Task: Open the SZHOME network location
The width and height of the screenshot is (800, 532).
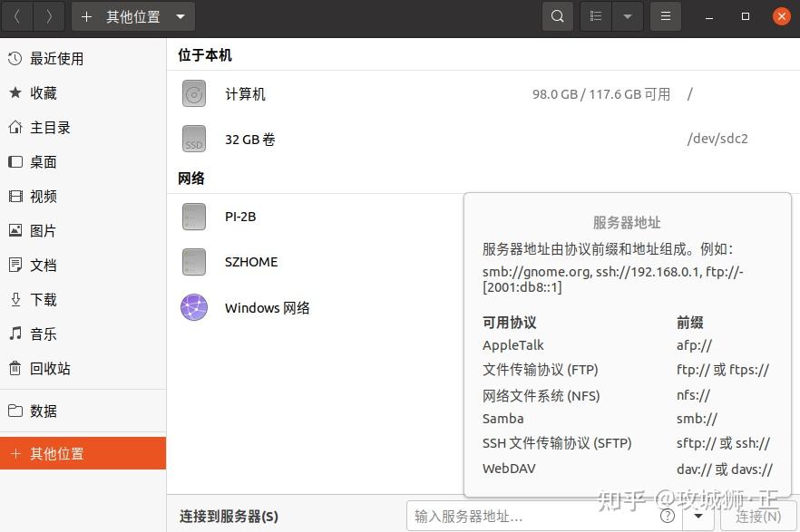Action: (250, 262)
